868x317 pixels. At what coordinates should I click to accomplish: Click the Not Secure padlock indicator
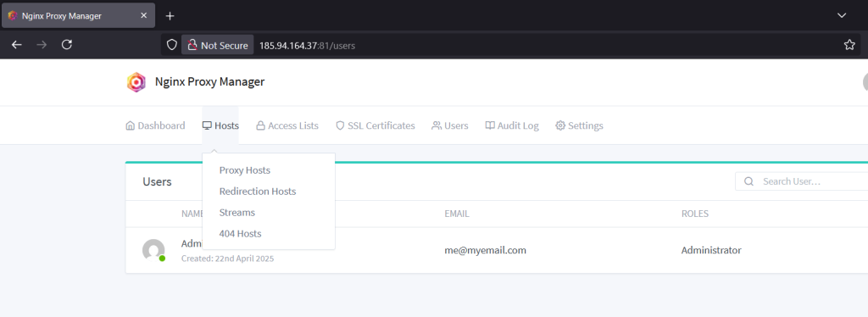[218, 45]
